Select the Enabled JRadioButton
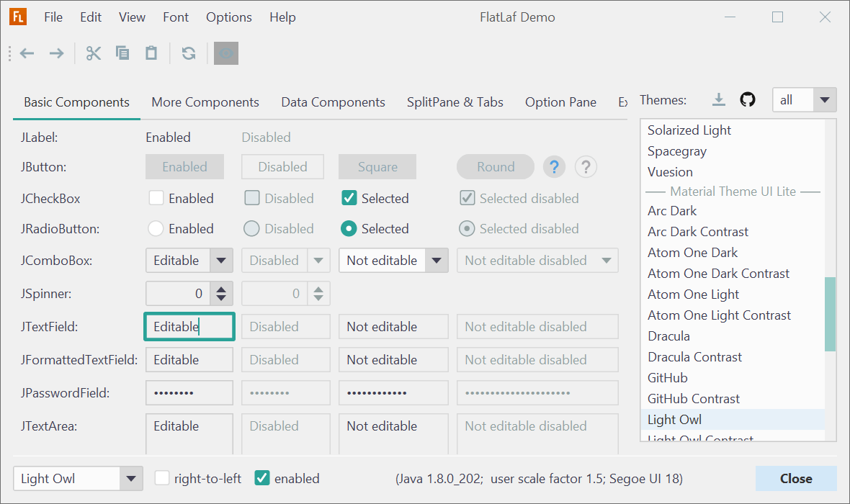This screenshot has height=504, width=850. [156, 229]
